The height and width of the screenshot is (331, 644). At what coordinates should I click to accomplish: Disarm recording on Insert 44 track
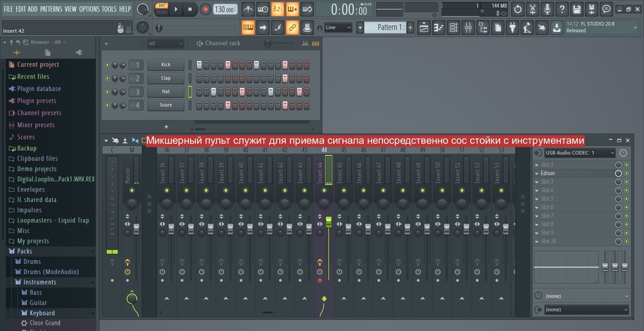point(320,280)
